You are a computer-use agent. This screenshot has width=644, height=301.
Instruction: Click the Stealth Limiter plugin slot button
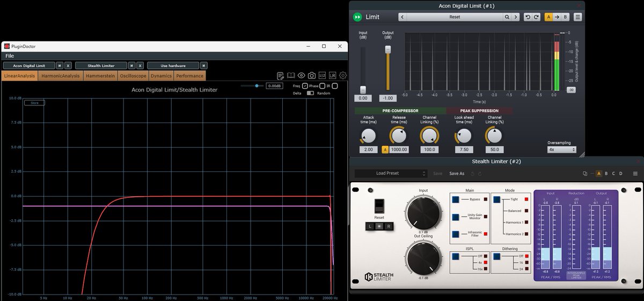tap(101, 66)
